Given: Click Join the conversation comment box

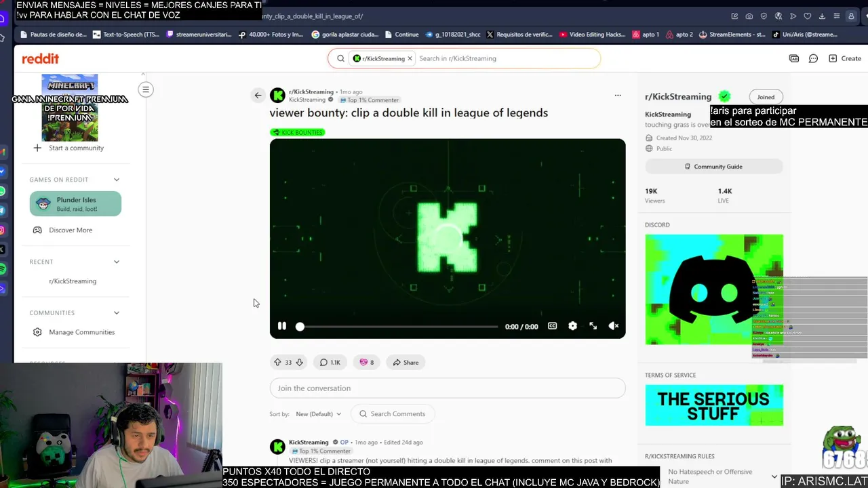Looking at the screenshot, I should coord(448,388).
